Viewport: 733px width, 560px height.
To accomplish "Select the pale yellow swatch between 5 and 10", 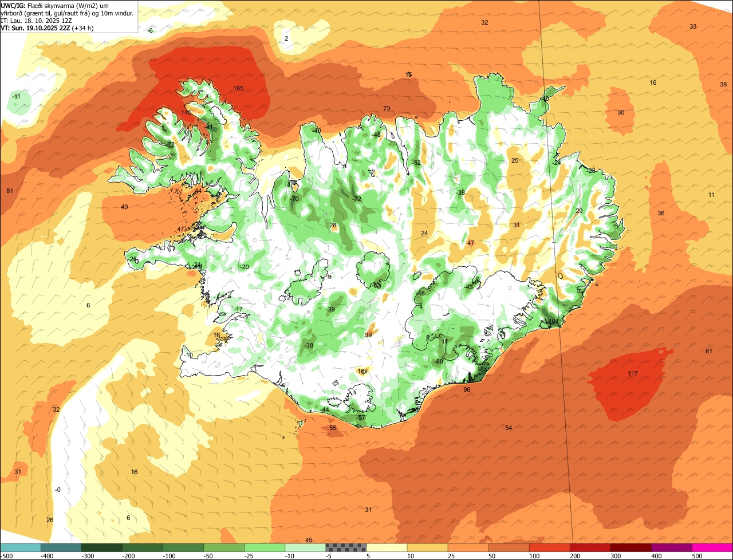I will point(387,547).
